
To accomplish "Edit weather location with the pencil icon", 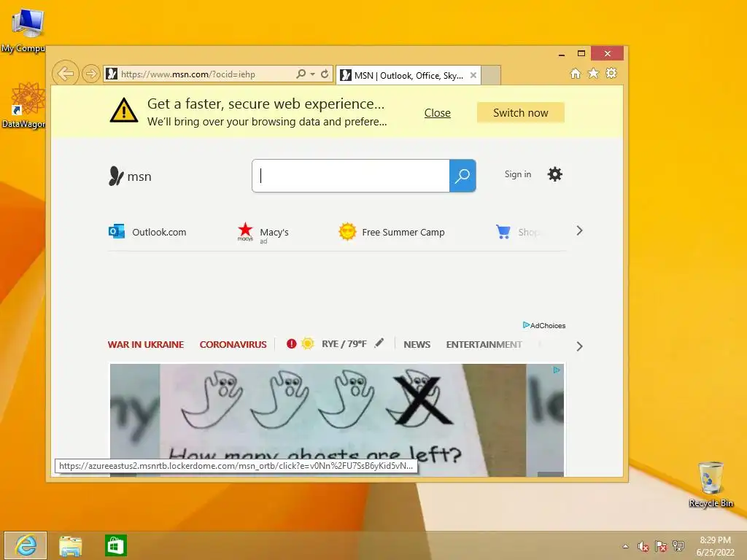I will pos(379,343).
